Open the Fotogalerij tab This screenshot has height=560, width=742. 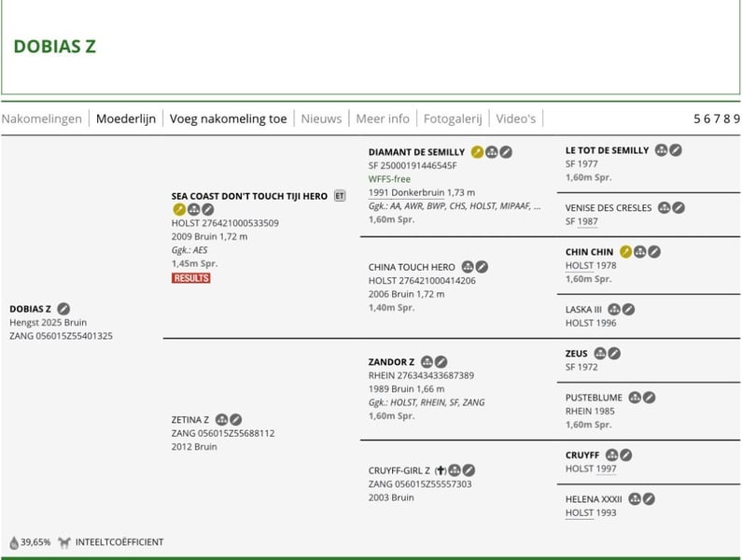(453, 119)
